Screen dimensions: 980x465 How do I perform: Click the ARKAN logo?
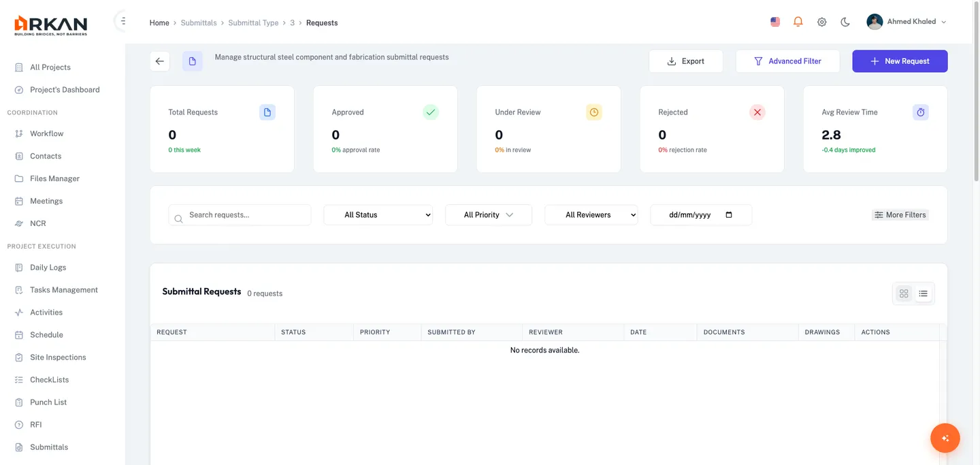(51, 25)
